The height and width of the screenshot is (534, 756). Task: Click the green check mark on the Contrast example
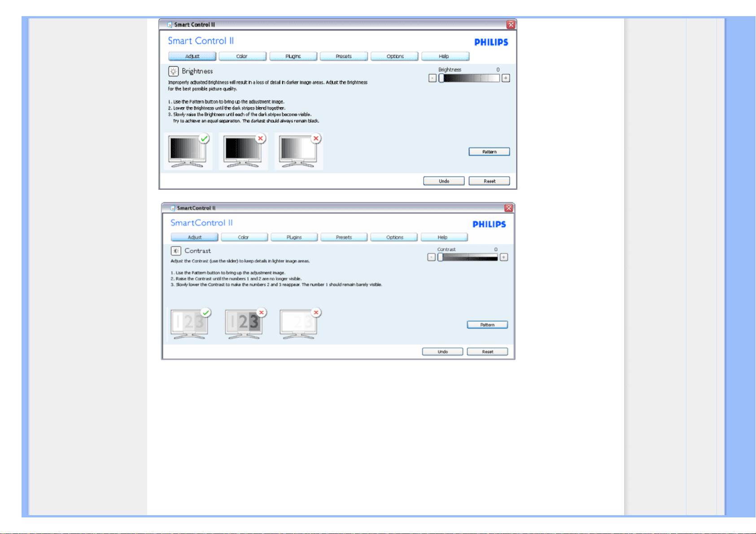pyautogui.click(x=206, y=313)
